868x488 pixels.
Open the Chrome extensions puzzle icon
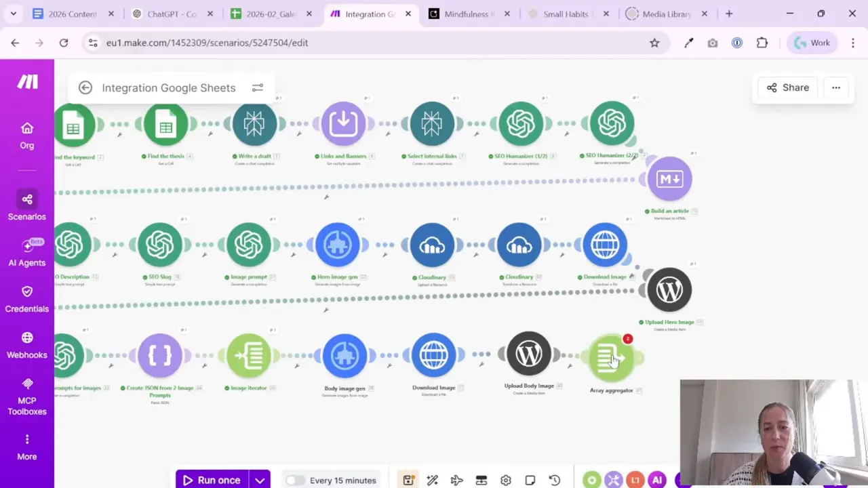[762, 43]
